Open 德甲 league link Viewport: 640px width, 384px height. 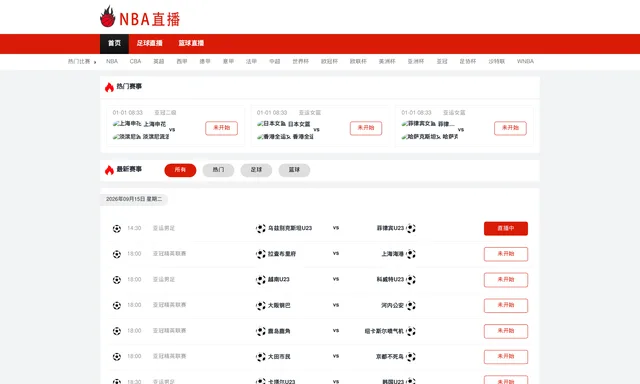pyautogui.click(x=205, y=62)
